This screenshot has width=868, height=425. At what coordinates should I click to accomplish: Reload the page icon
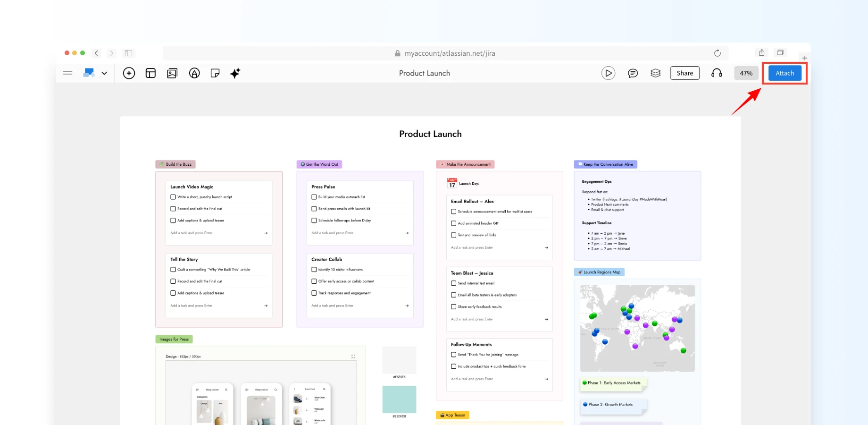point(717,53)
